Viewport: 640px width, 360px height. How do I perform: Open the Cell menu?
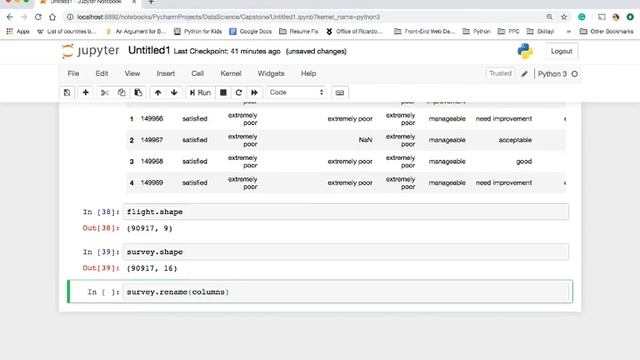[198, 73]
